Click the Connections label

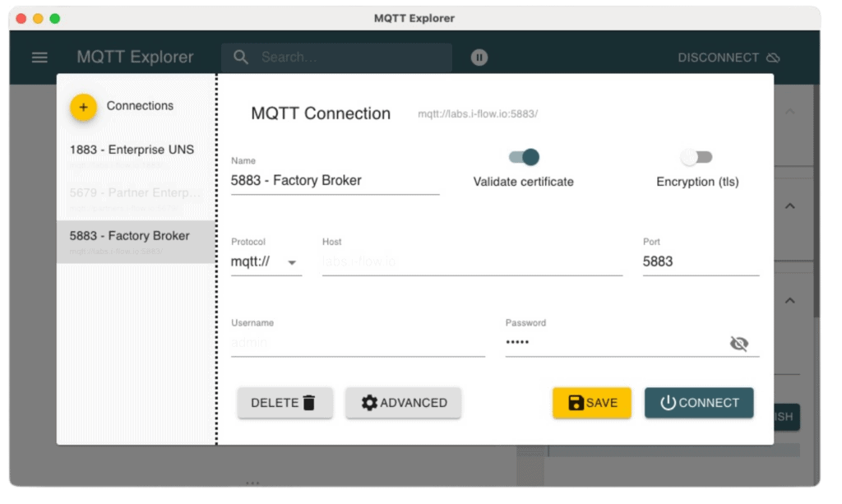(x=140, y=106)
